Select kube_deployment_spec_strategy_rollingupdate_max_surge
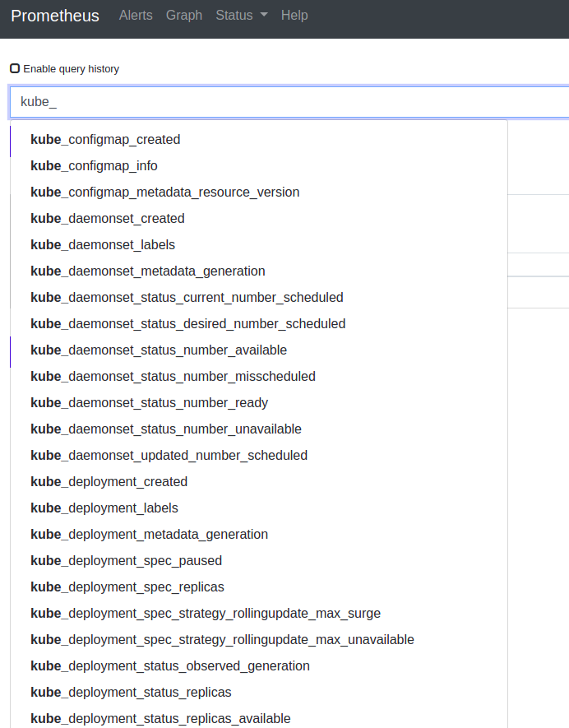Screen dimensions: 569x728 click(206, 614)
